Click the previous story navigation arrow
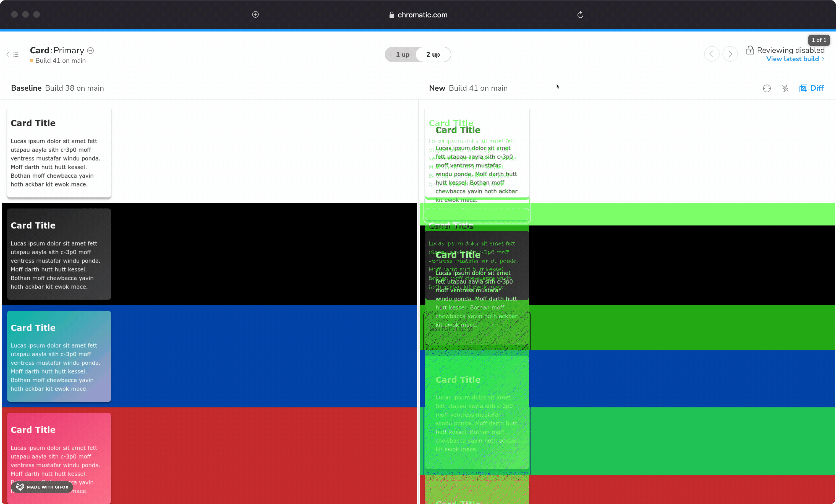 711,54
